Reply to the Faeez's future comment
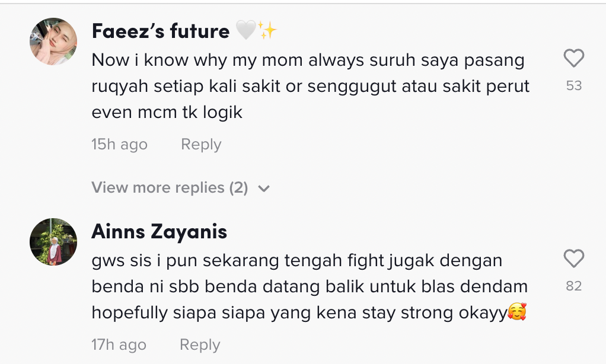The height and width of the screenshot is (364, 606). pos(201,145)
